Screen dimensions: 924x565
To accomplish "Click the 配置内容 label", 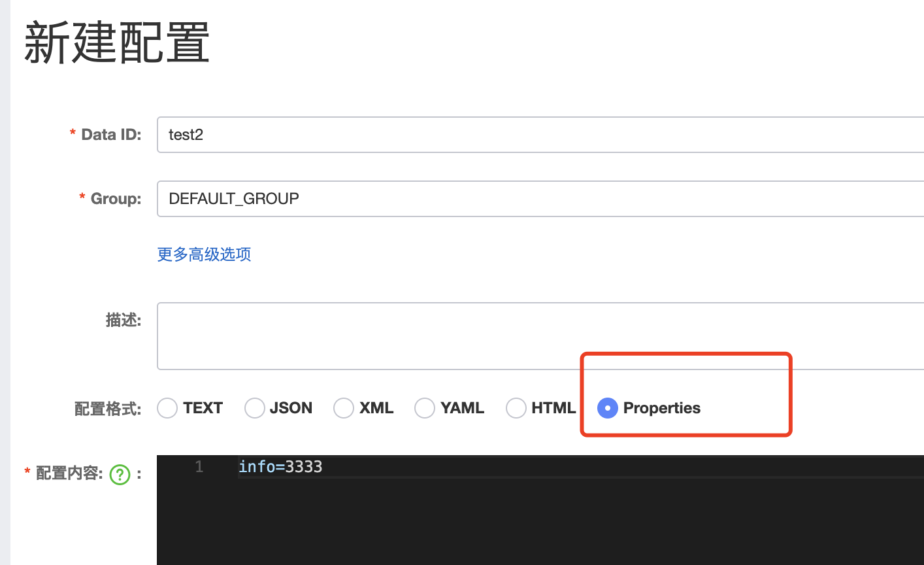I will point(69,473).
